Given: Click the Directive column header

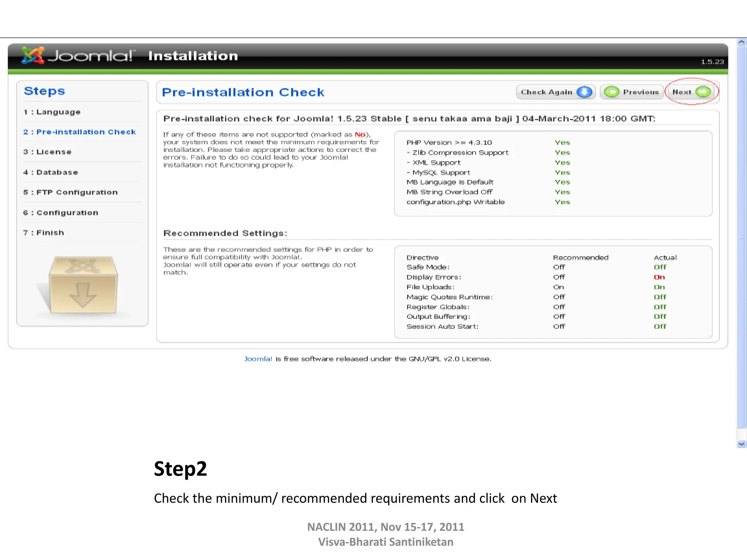Looking at the screenshot, I should [423, 258].
